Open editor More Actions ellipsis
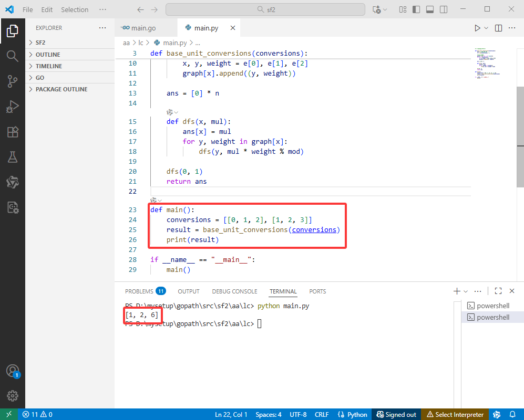This screenshot has height=420, width=524. point(512,28)
